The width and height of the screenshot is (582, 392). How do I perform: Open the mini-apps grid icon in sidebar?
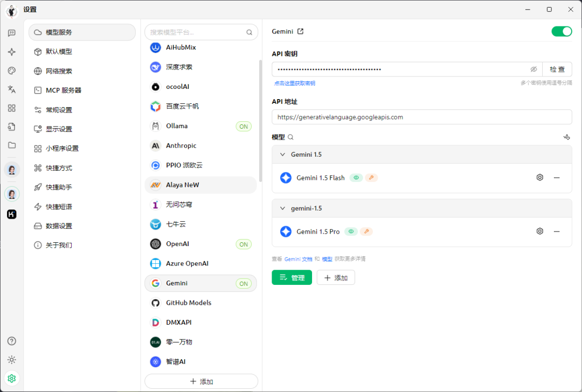click(x=11, y=108)
